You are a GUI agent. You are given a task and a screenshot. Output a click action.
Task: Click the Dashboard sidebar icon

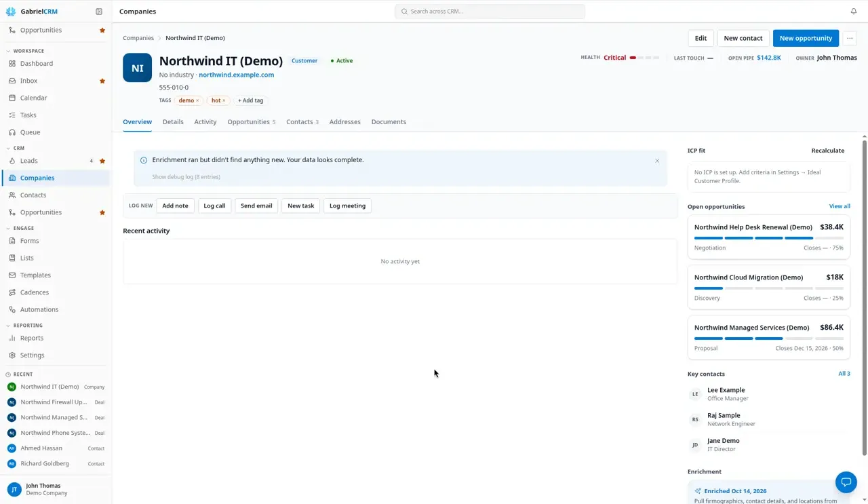pos(12,64)
